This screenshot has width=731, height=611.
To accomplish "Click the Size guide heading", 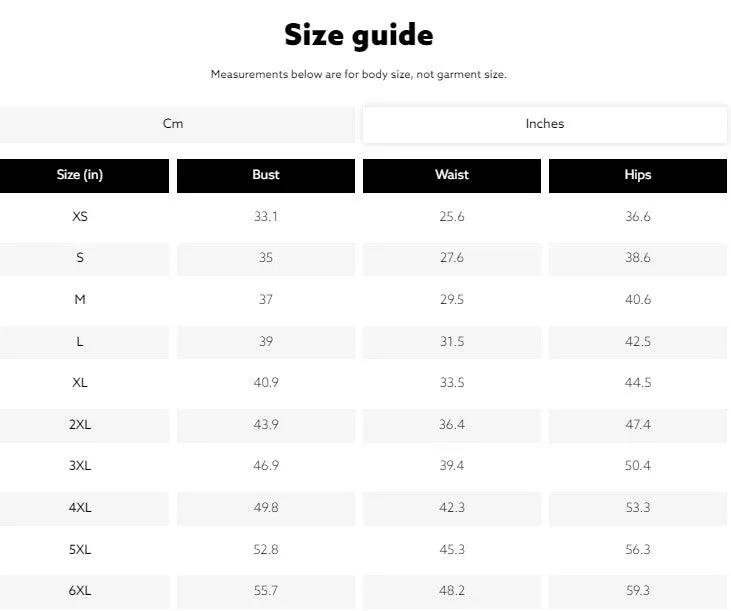I will pyautogui.click(x=359, y=35).
